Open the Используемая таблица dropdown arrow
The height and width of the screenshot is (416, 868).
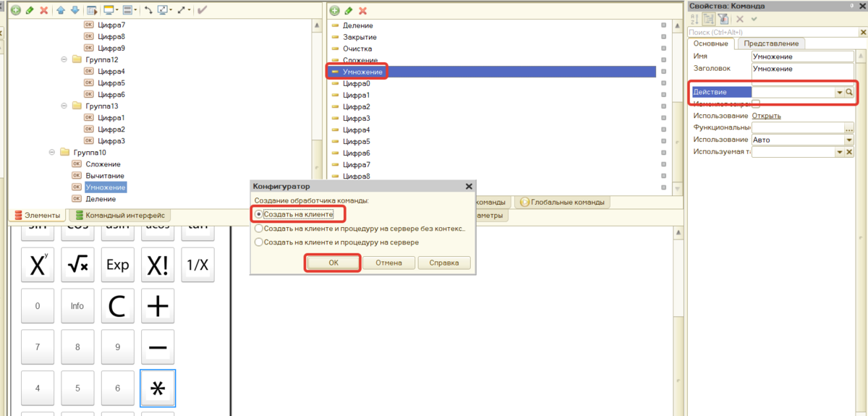click(x=840, y=152)
